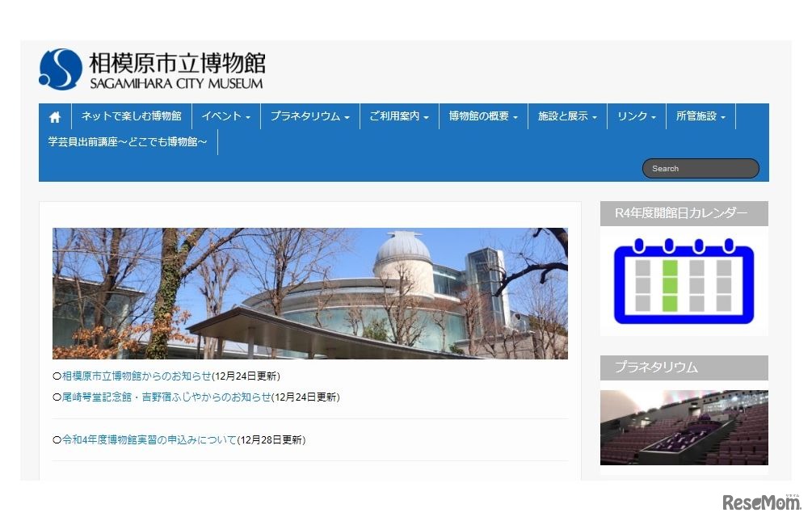Expand the プラネタリウム navigation dropdown
812x521 pixels.
(x=309, y=116)
